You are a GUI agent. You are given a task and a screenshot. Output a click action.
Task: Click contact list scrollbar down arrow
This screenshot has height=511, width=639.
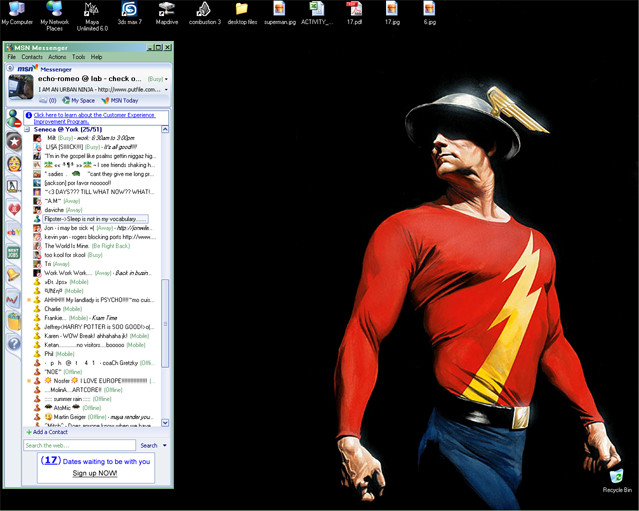point(165,423)
